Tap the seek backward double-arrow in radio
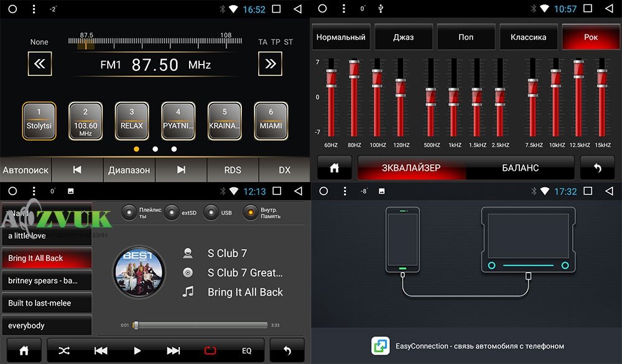622x364 pixels. click(40, 64)
